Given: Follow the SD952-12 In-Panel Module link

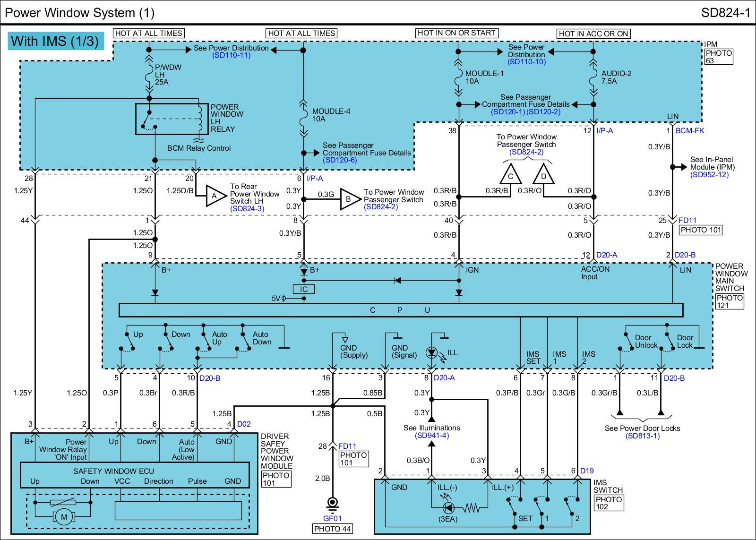Looking at the screenshot, I should (709, 175).
